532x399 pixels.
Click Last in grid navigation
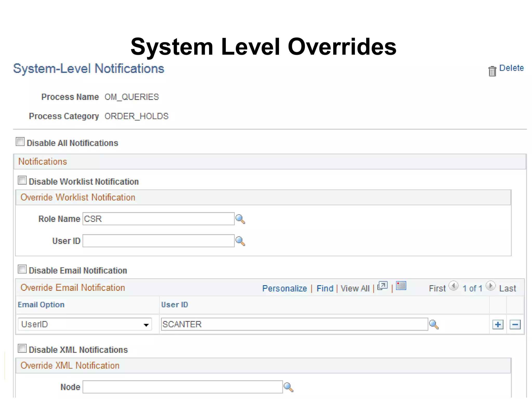coord(508,288)
